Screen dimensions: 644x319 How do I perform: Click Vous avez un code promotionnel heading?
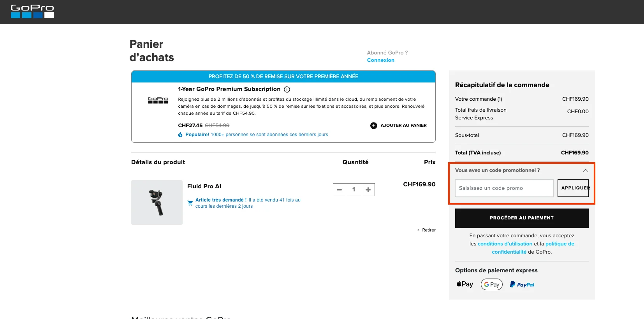pos(498,170)
